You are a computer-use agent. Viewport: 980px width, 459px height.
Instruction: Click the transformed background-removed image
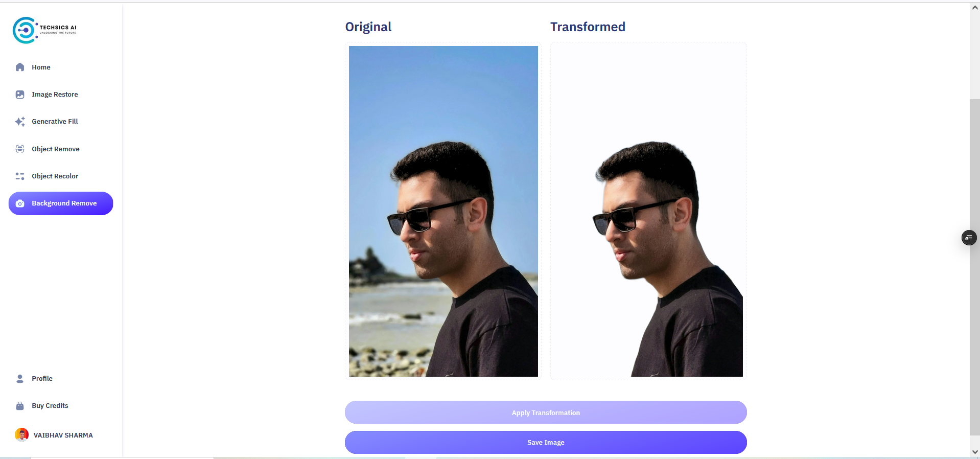tap(648, 211)
